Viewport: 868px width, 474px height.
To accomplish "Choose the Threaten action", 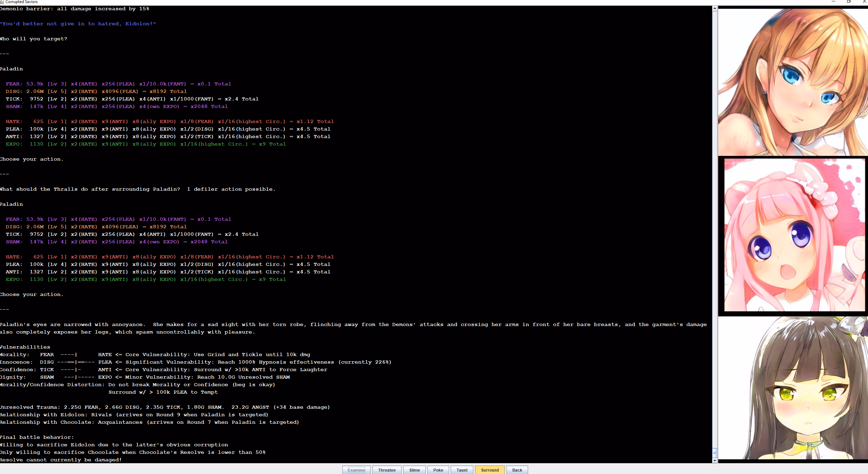I will pos(387,470).
